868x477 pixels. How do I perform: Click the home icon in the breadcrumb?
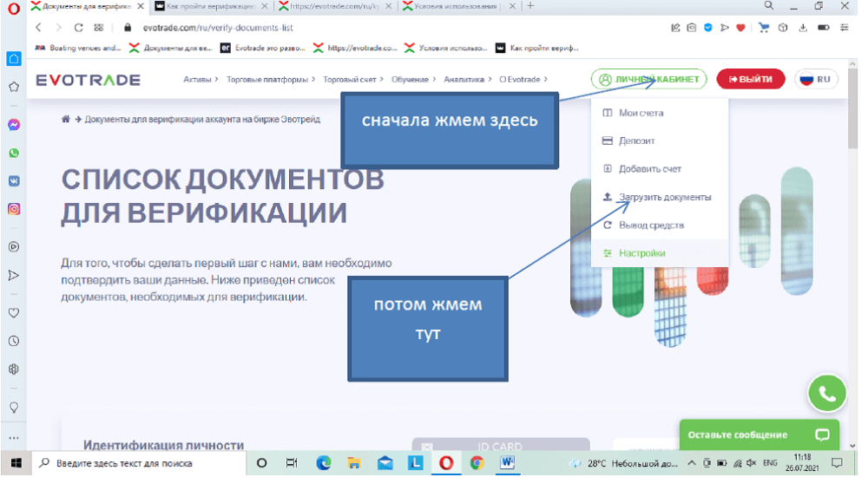click(65, 120)
